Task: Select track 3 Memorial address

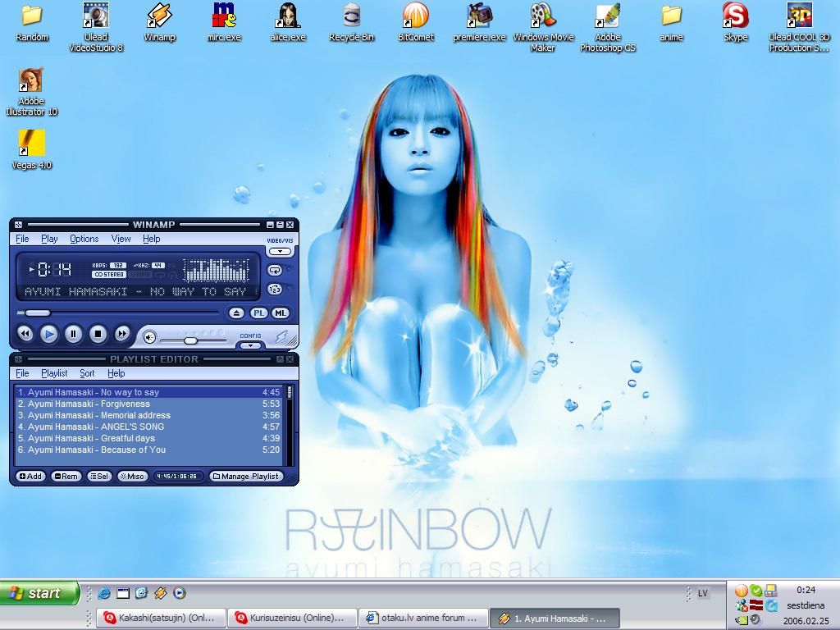Action: [148, 415]
